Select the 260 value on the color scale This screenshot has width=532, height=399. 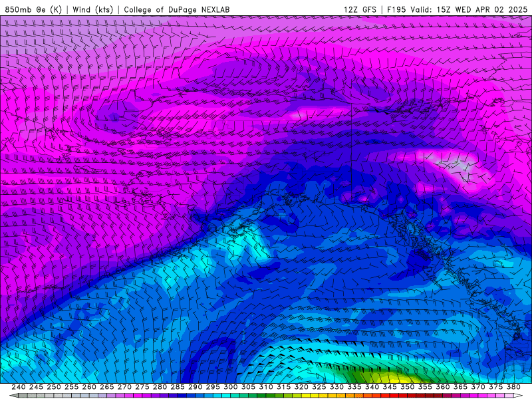(x=89, y=387)
